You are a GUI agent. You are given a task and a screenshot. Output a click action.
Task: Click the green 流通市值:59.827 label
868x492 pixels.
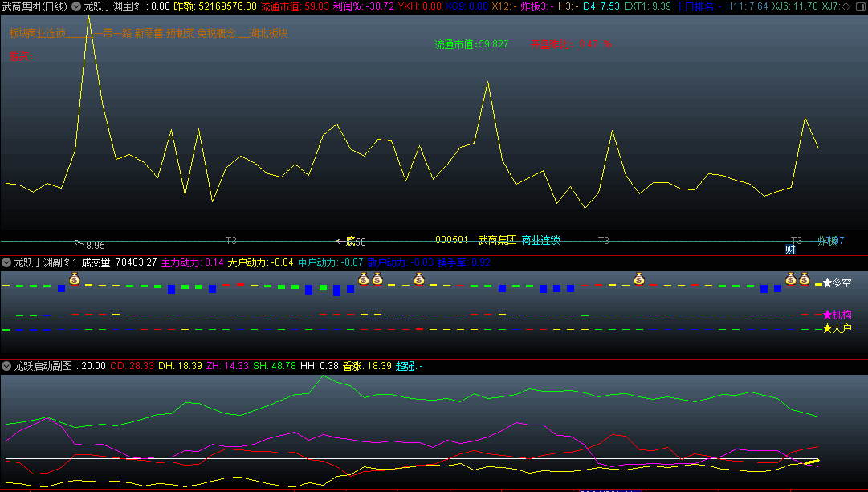pyautogui.click(x=471, y=44)
